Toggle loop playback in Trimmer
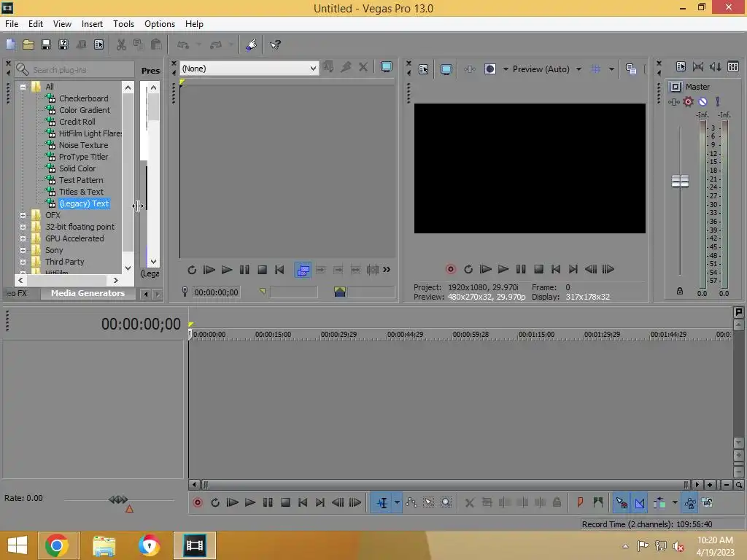The height and width of the screenshot is (560, 747). (192, 270)
